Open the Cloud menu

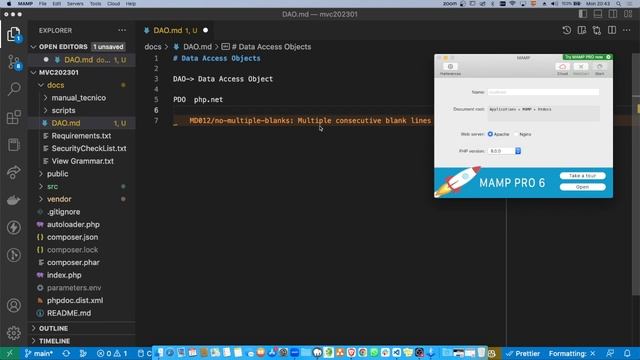113,4
